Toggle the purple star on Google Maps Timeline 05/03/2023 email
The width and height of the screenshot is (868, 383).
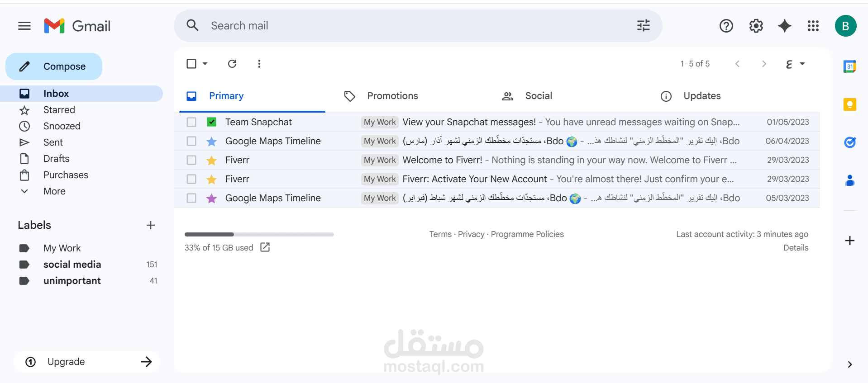click(211, 198)
